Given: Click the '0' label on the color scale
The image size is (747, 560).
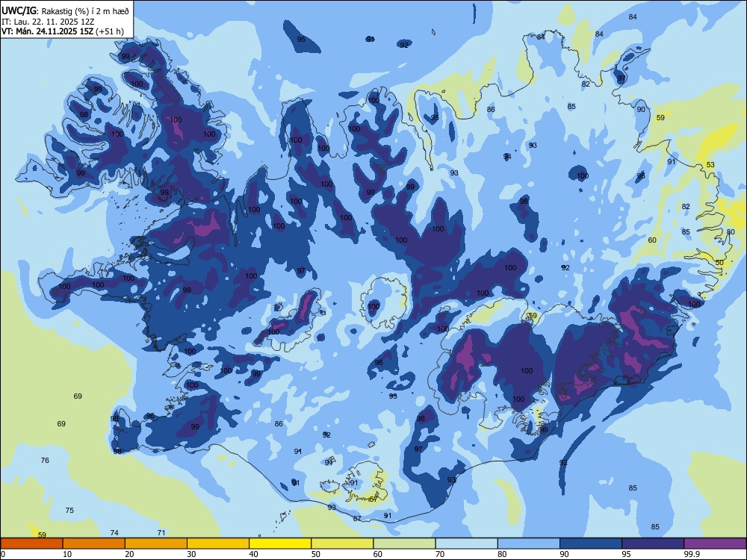Looking at the screenshot, I should [3, 554].
